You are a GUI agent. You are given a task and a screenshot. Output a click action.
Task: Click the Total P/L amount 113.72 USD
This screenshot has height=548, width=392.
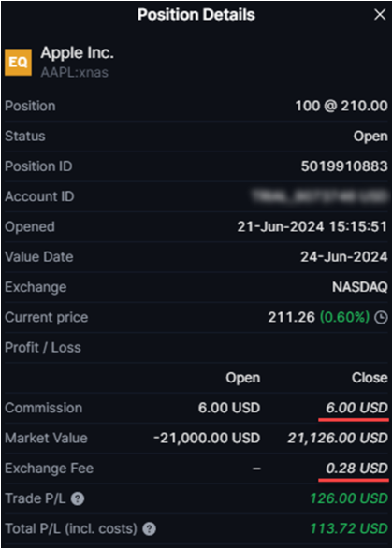349,528
